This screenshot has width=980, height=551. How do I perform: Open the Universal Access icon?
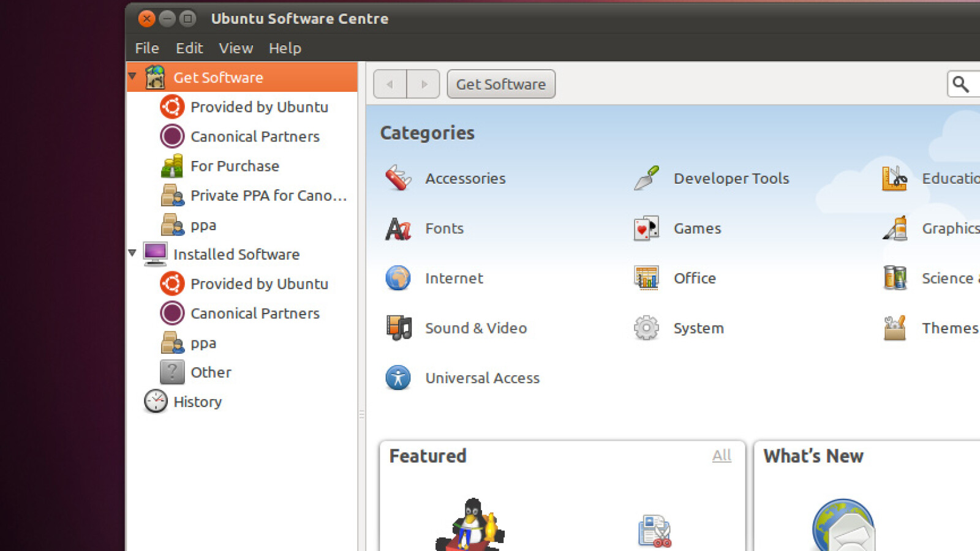click(x=398, y=378)
